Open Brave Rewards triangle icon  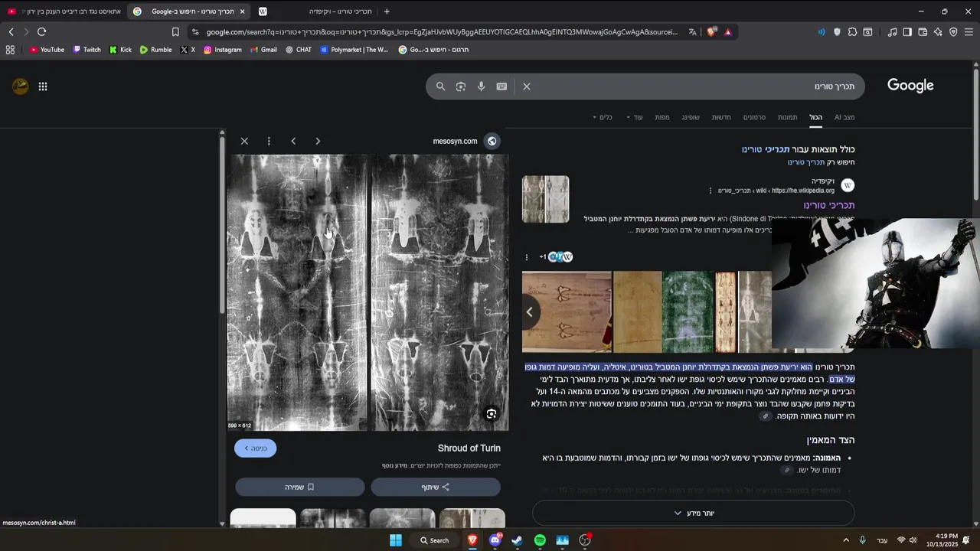[x=727, y=32]
